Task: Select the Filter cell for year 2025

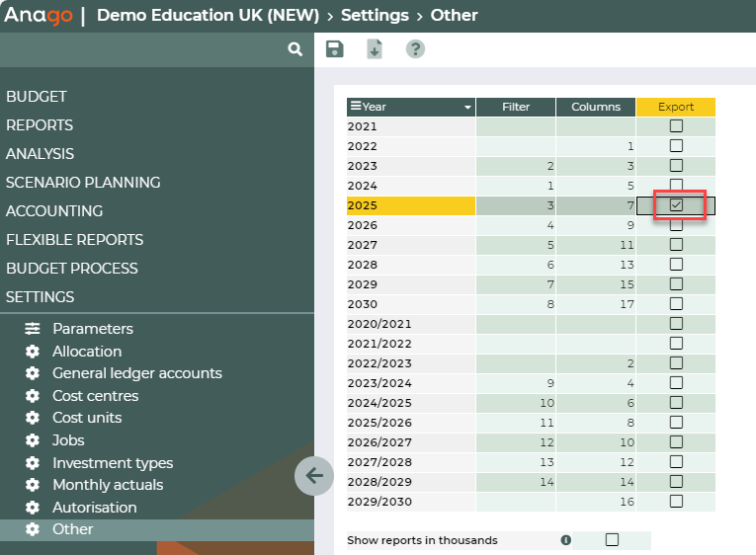Action: coord(516,205)
